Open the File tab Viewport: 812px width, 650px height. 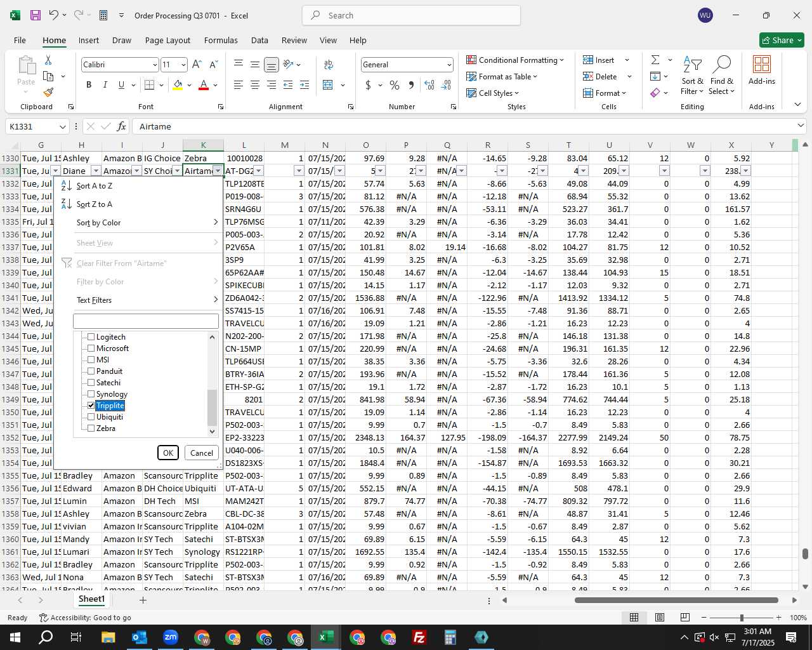pyautogui.click(x=20, y=40)
